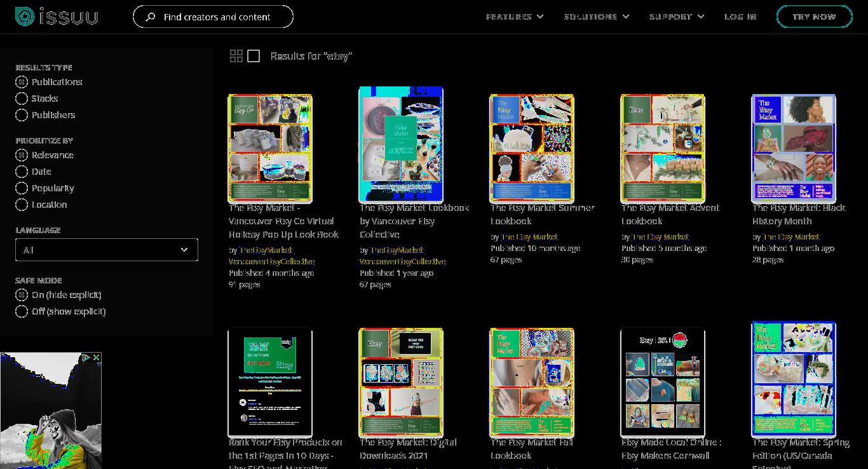Open Etsy Market Digital Downloads 2021 cover
Viewport: 868px width, 469px height.
click(401, 382)
